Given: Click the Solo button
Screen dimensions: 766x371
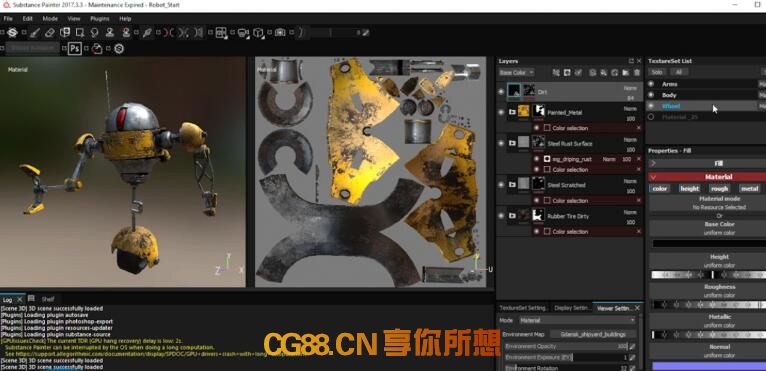Looking at the screenshot, I should [x=657, y=72].
